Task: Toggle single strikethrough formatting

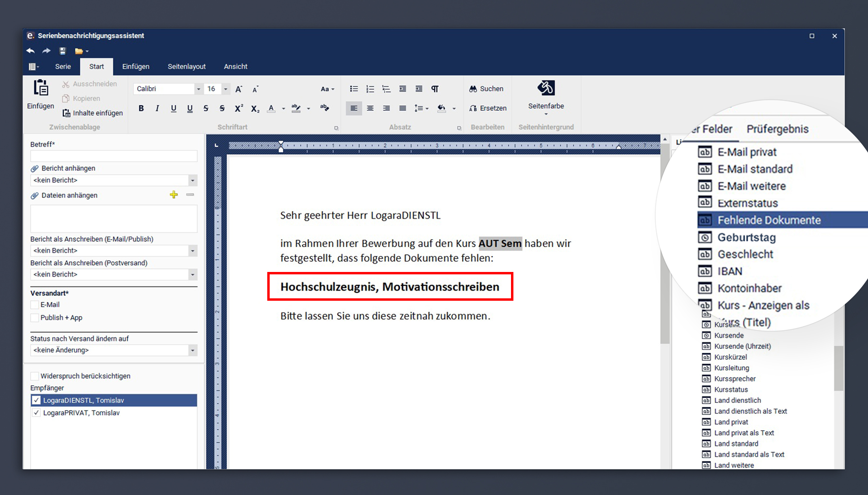Action: point(206,108)
